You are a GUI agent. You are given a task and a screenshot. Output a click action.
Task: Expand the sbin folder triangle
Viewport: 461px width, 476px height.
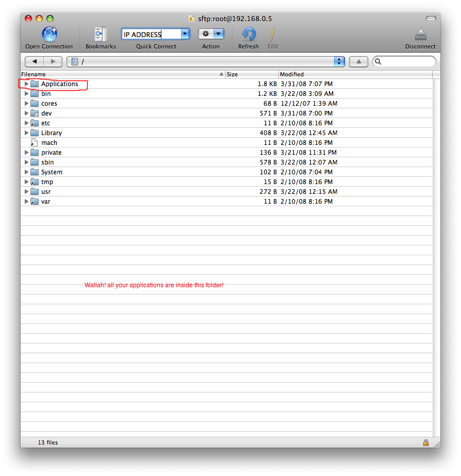[26, 162]
